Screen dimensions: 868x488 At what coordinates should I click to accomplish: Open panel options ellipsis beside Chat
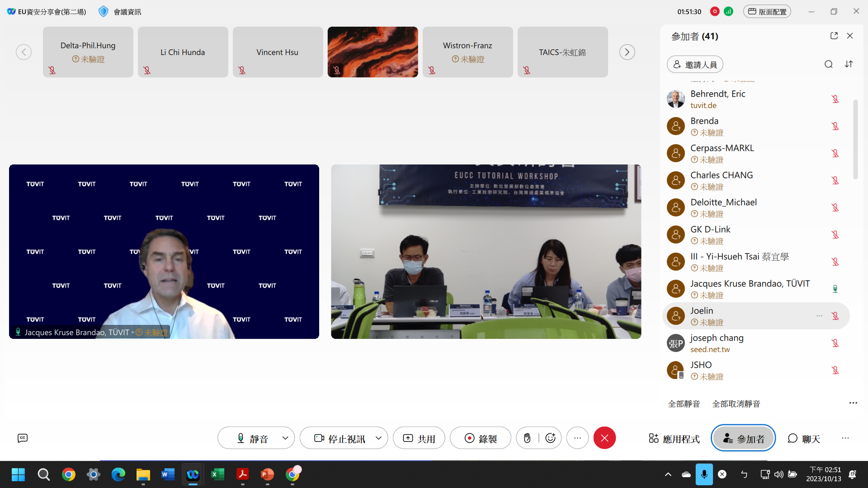(x=845, y=438)
